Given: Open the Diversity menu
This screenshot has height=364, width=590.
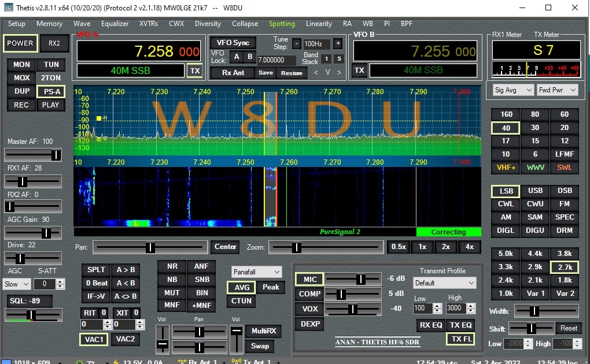Looking at the screenshot, I should (208, 23).
